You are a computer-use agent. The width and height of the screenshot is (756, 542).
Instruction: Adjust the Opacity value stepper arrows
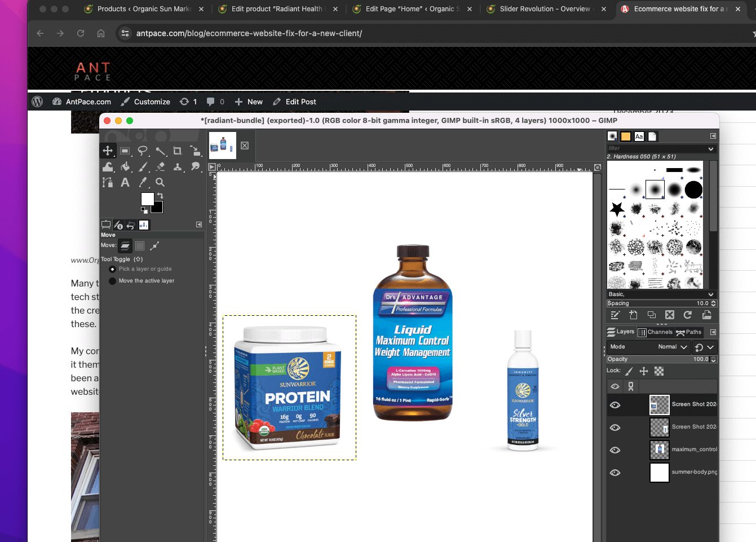pos(714,359)
